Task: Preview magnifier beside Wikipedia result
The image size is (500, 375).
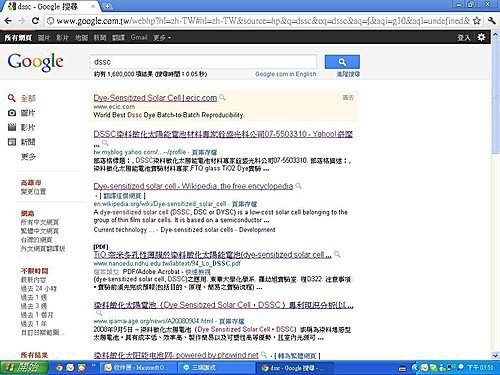Action: [299, 186]
